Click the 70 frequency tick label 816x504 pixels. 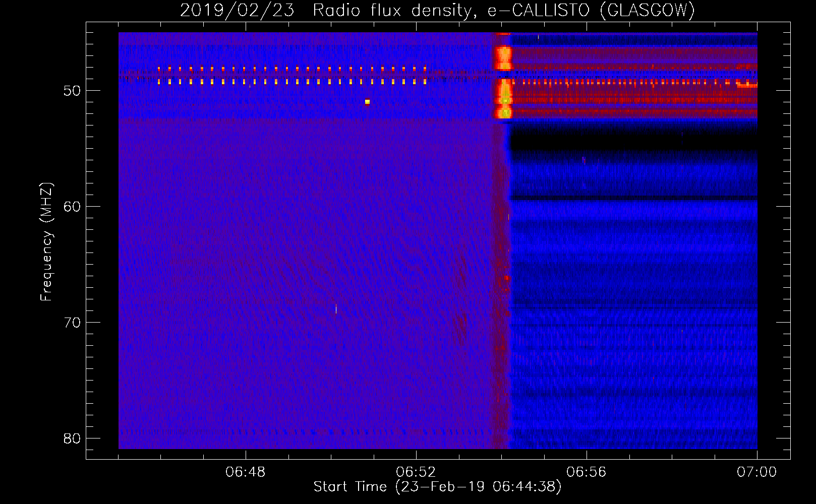pyautogui.click(x=72, y=323)
